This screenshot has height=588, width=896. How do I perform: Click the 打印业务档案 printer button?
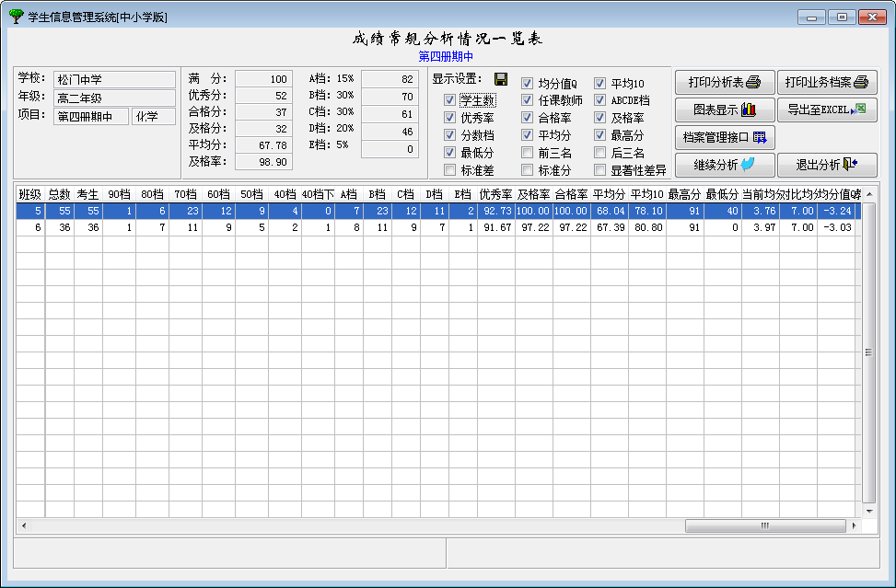coord(826,83)
